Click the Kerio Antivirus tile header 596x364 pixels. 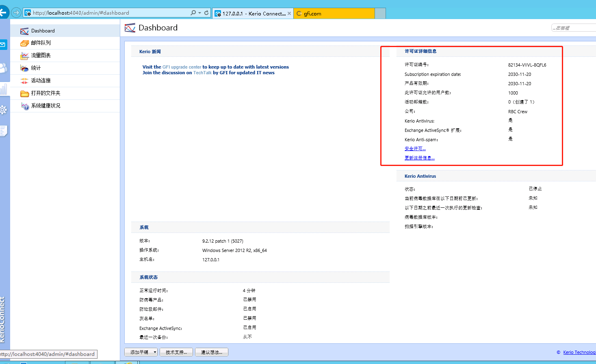click(x=496, y=176)
